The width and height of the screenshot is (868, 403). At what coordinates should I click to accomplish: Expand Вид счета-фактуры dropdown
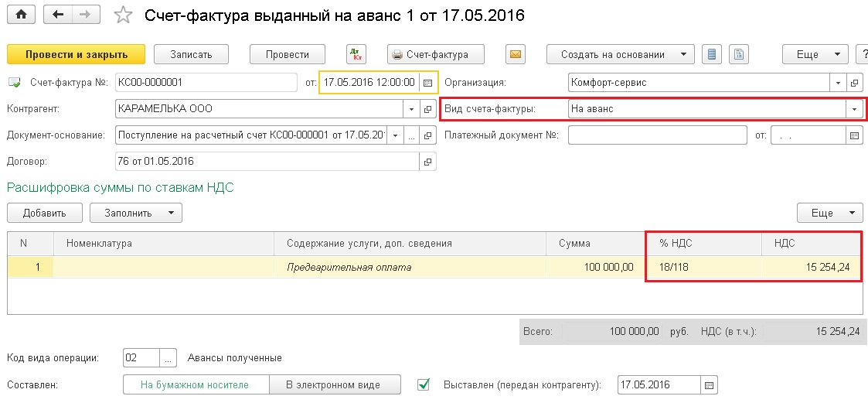(x=854, y=109)
